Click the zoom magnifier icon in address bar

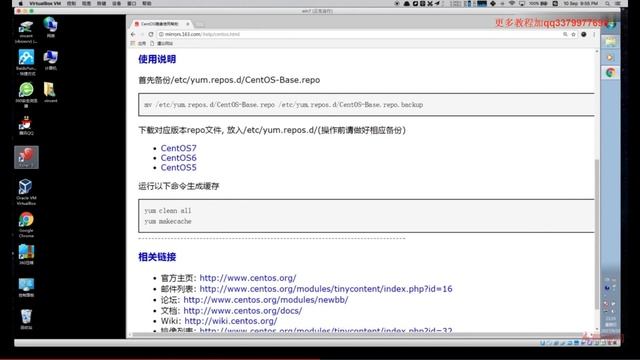(565, 34)
